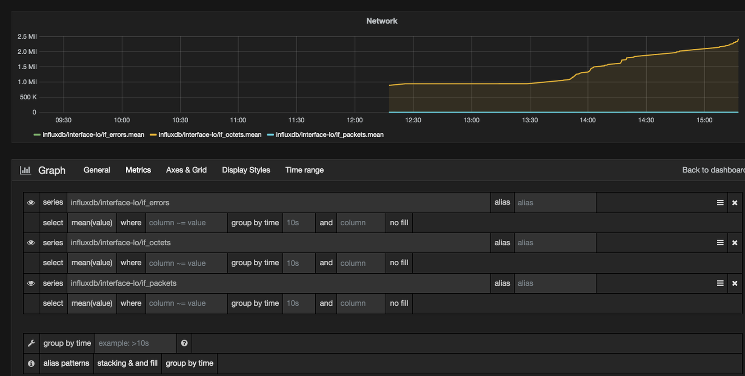Go Back to dashboard
This screenshot has width=745, height=376.
pos(713,170)
